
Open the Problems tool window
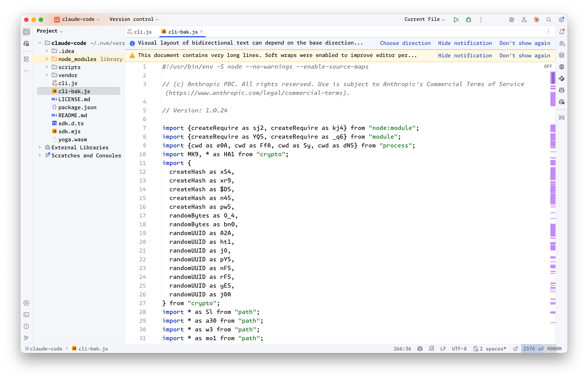[26, 326]
